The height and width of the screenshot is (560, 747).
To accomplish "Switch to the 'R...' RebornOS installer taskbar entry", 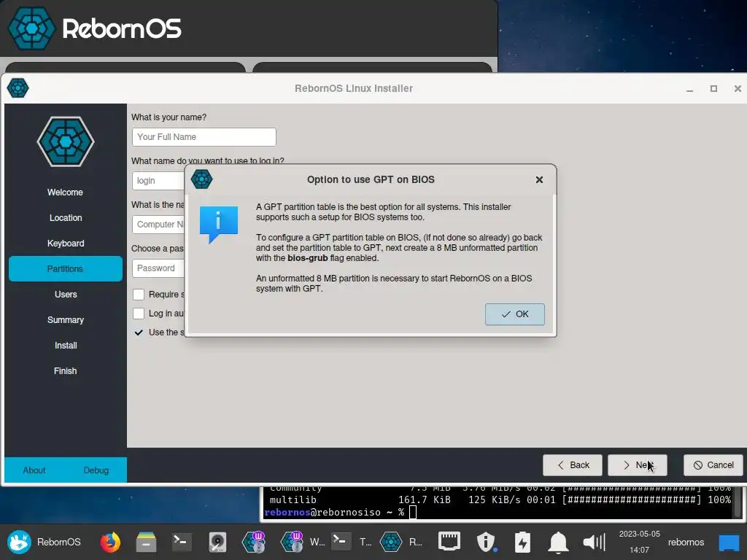I will coord(401,542).
